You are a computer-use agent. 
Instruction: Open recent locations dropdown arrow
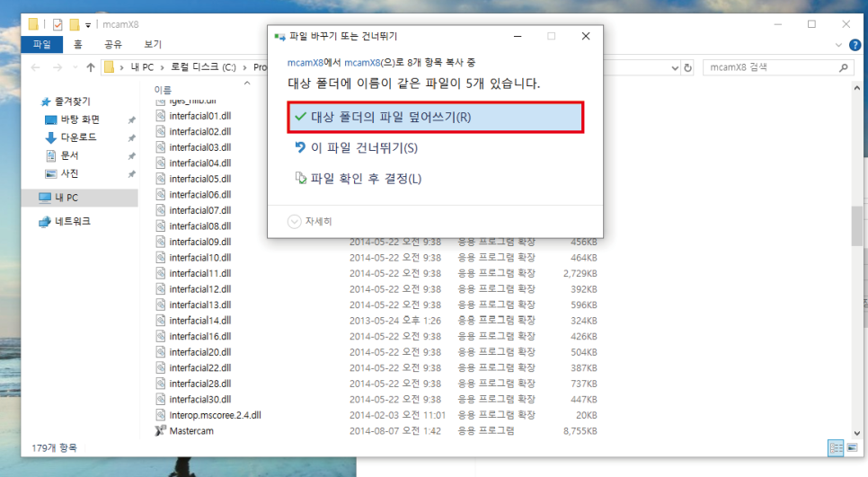(75, 67)
